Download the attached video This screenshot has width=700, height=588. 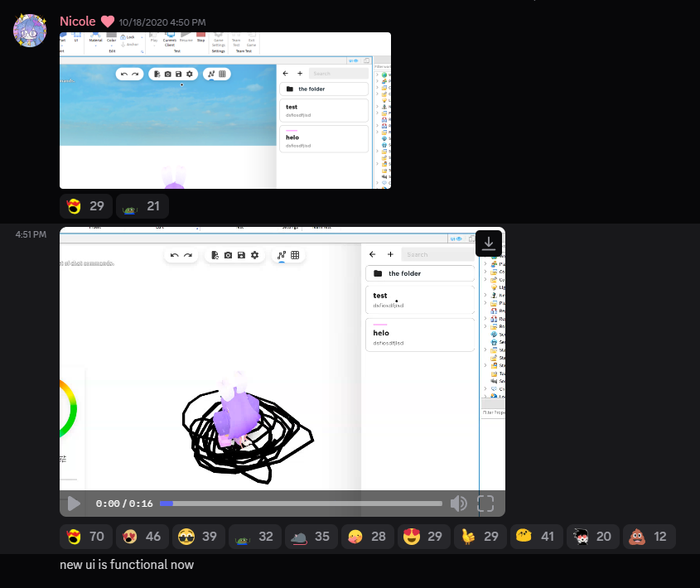pos(489,243)
